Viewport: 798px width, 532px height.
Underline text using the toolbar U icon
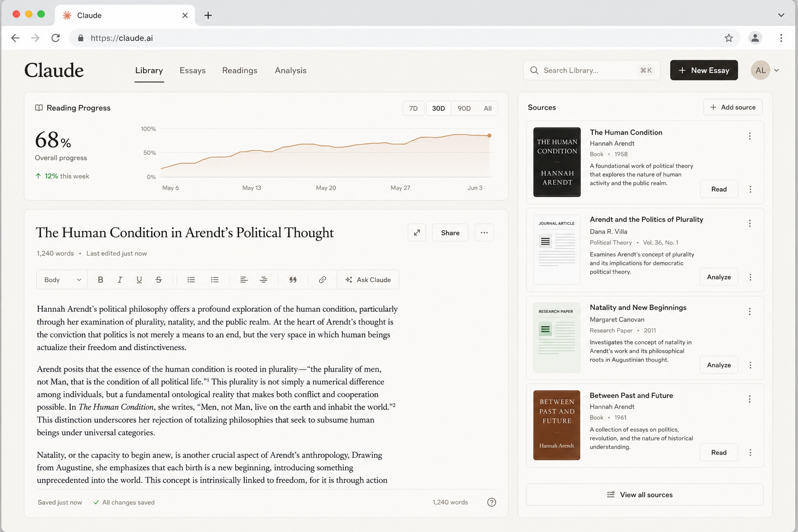(x=139, y=280)
